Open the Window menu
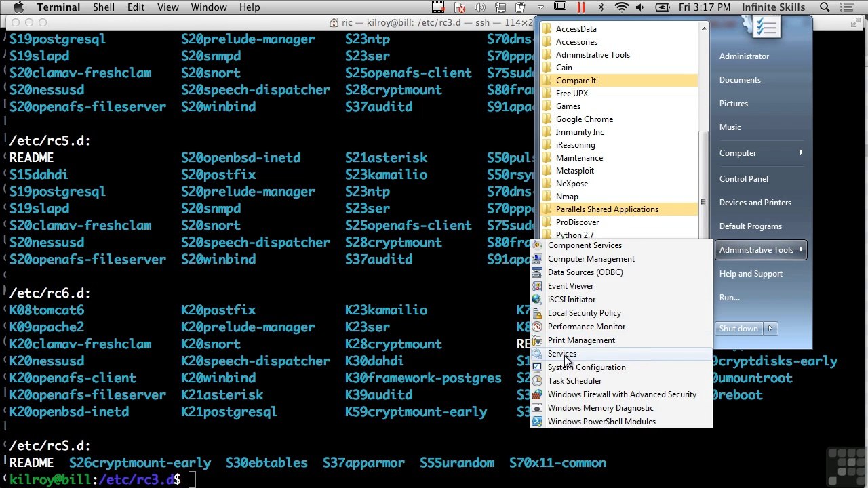This screenshot has height=488, width=868. pos(209,7)
